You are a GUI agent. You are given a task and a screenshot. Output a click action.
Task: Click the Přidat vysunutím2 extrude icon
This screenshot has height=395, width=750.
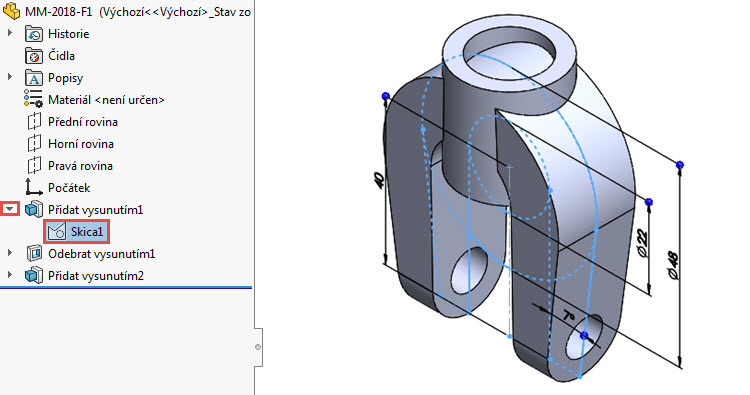34,275
